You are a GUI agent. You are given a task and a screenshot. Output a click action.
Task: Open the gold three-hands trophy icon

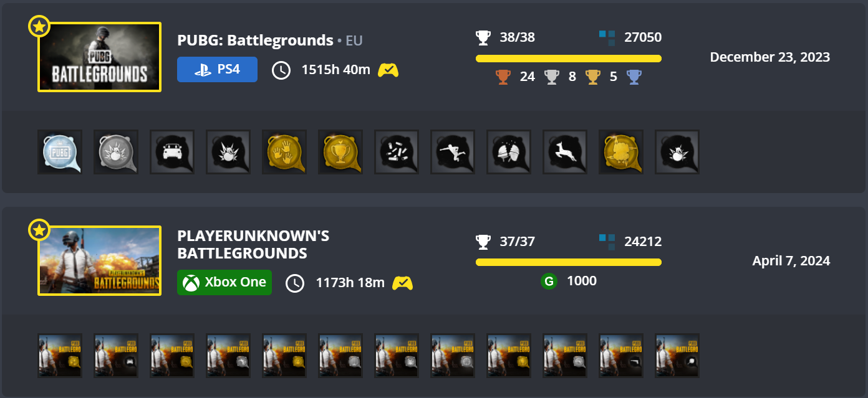point(284,152)
